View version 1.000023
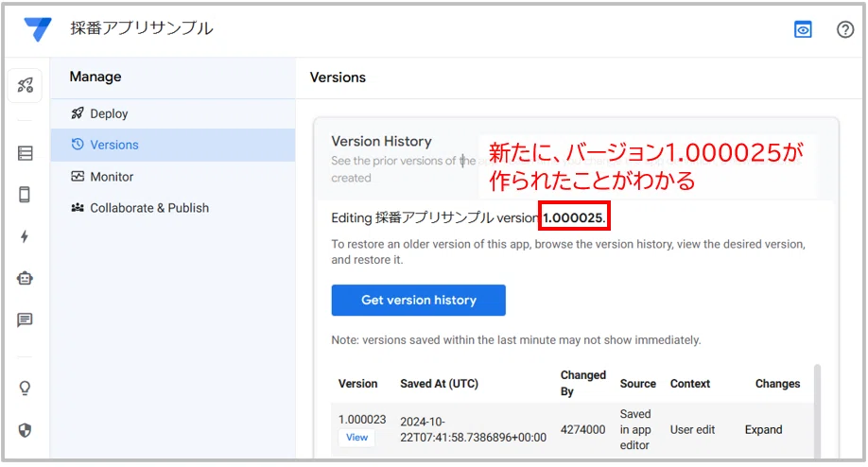Image resolution: width=868 pixels, height=467 pixels. pos(356,437)
